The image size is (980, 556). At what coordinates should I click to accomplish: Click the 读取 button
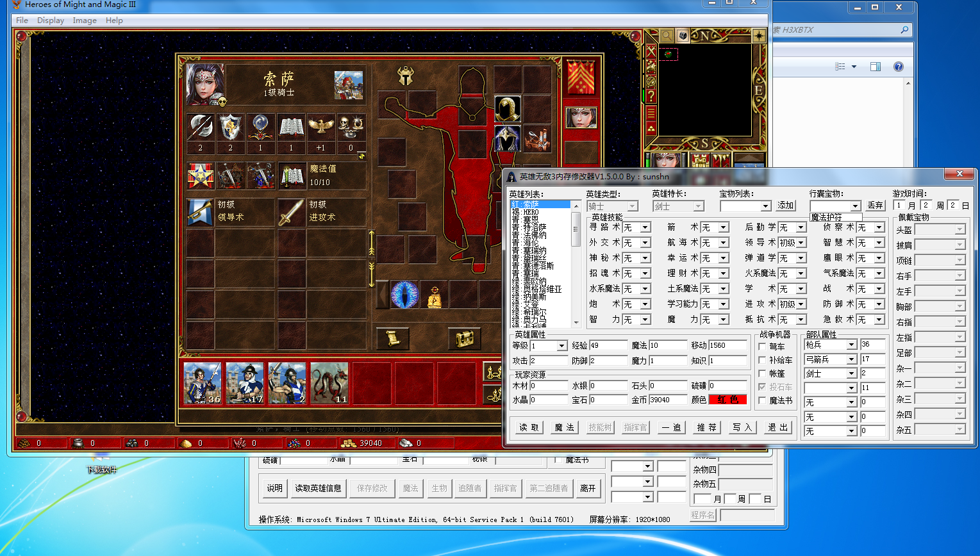[x=529, y=427]
